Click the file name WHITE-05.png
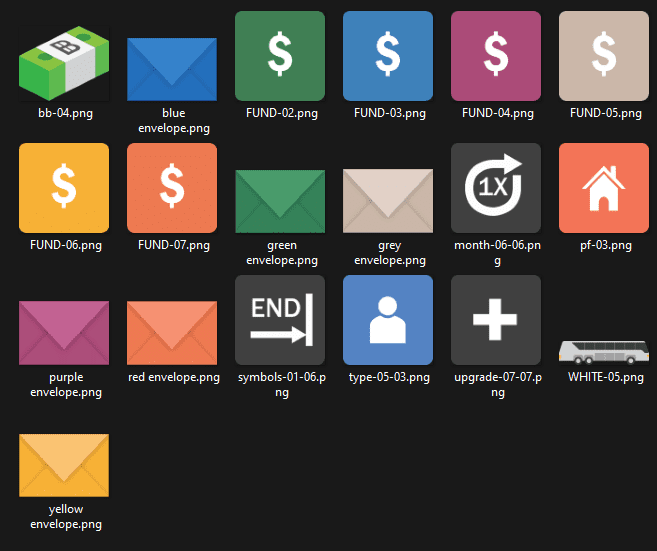The image size is (657, 551). pos(606,377)
